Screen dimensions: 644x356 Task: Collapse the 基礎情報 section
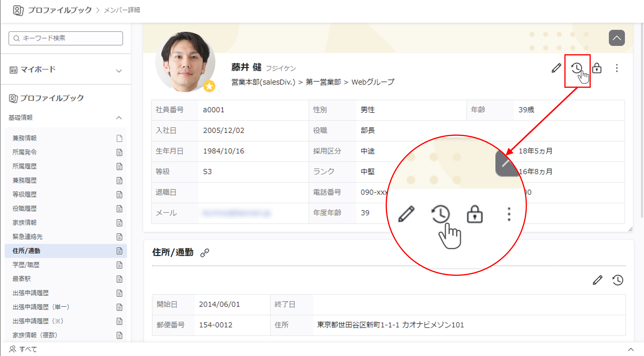(119, 118)
